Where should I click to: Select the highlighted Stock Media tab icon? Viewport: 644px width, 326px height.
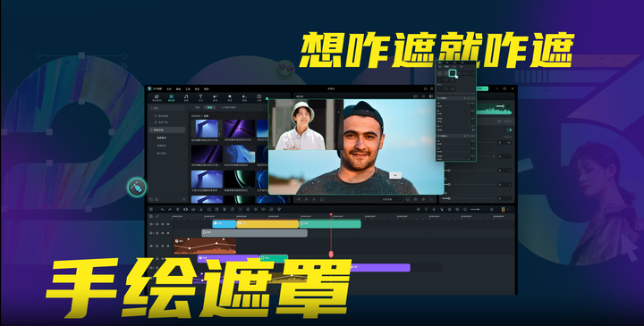click(x=171, y=96)
